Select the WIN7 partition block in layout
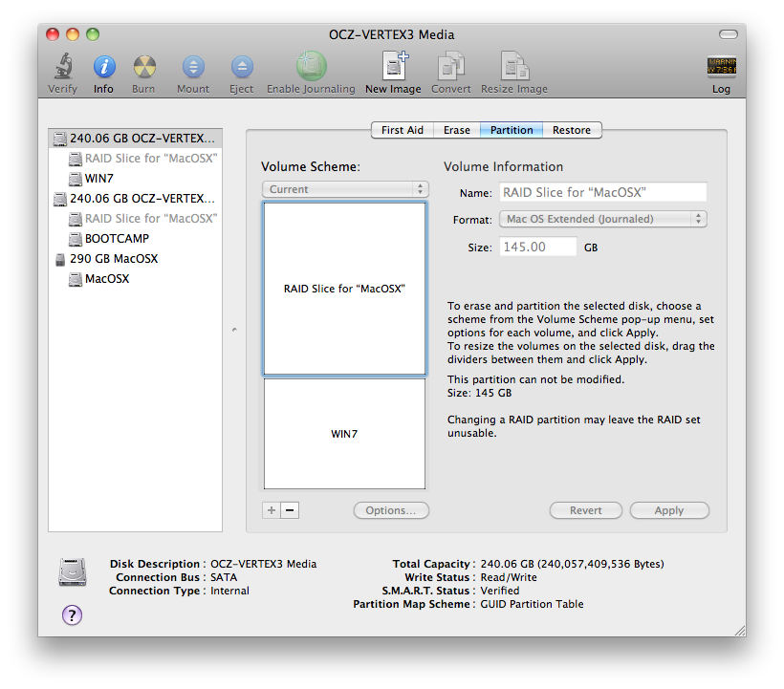The height and width of the screenshot is (689, 784). [344, 434]
